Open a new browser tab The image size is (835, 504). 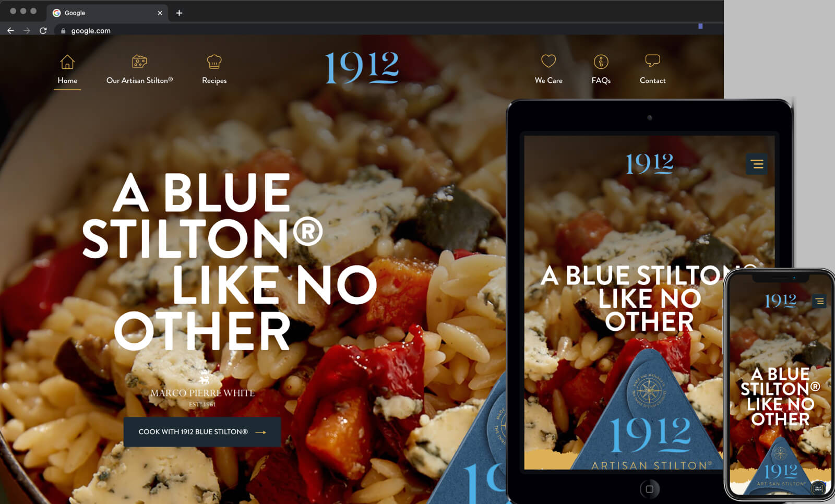[179, 13]
